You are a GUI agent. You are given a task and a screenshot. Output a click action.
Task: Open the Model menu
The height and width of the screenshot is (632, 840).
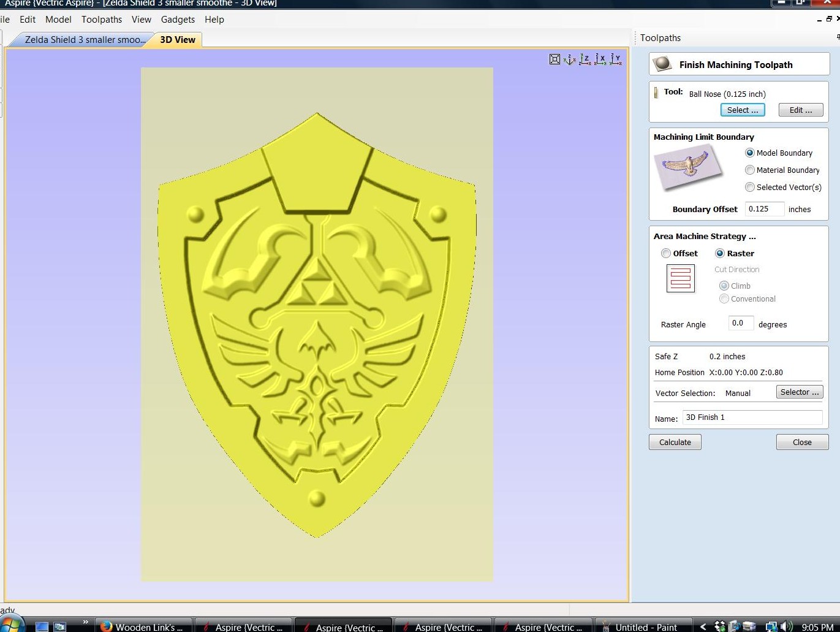click(x=58, y=20)
